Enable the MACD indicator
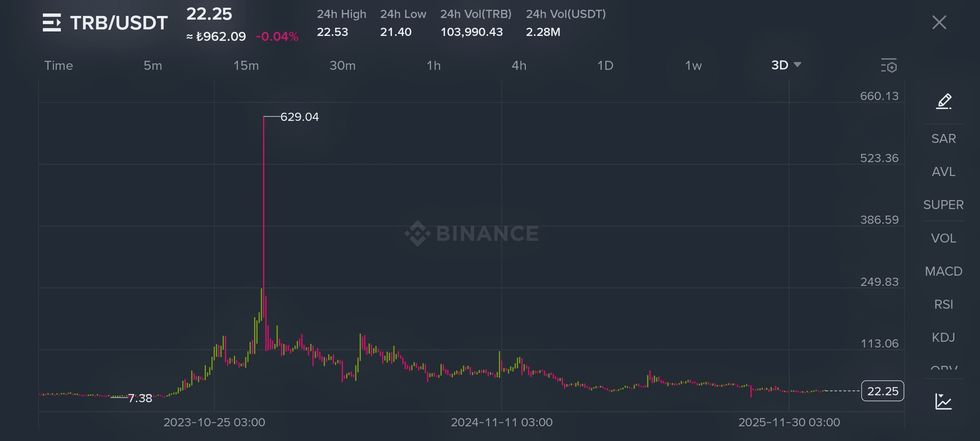Screen dimensions: 980x441 [944, 271]
